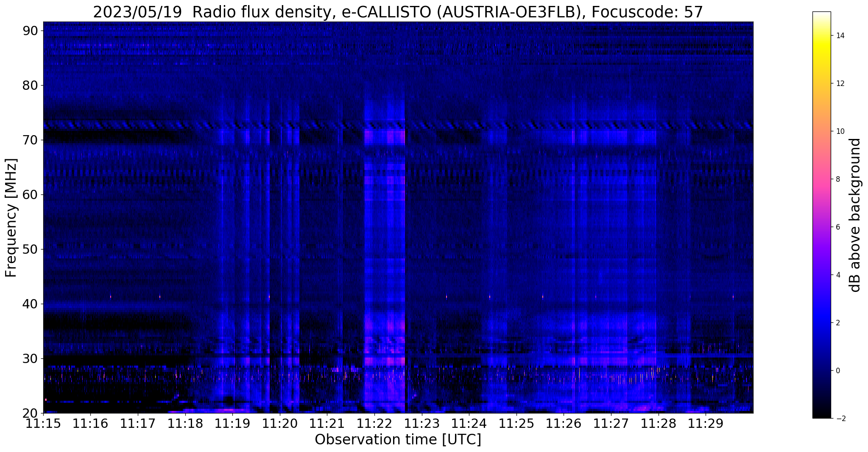Click the colorbar tick label 10
Screen dimensions: 868x452
point(840,131)
